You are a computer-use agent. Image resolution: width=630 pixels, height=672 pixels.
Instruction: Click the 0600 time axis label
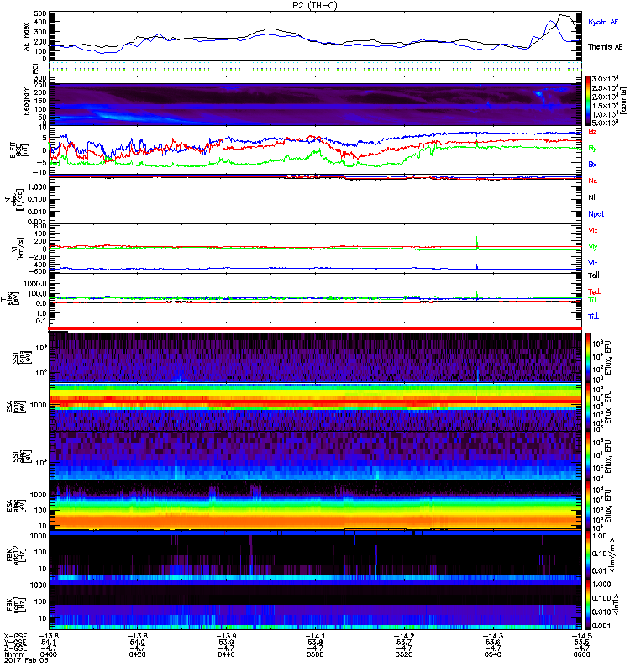[x=581, y=654]
